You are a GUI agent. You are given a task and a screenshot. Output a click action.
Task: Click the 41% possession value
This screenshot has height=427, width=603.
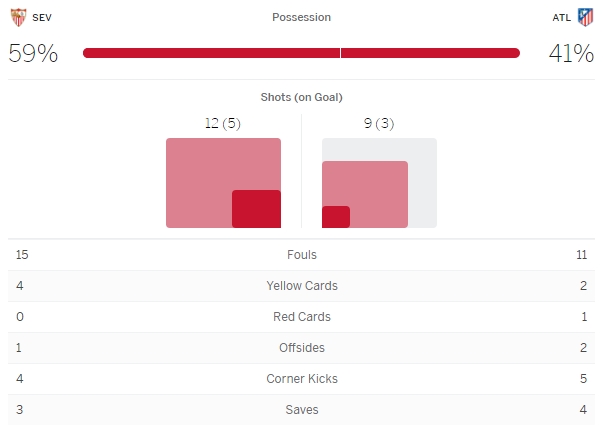(571, 53)
